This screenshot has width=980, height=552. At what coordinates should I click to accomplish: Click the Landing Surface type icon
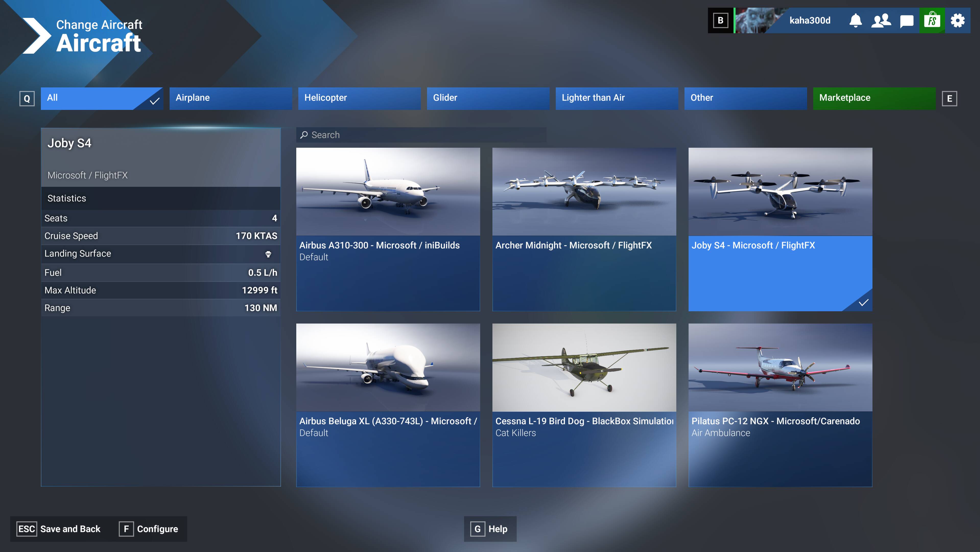[x=268, y=254]
